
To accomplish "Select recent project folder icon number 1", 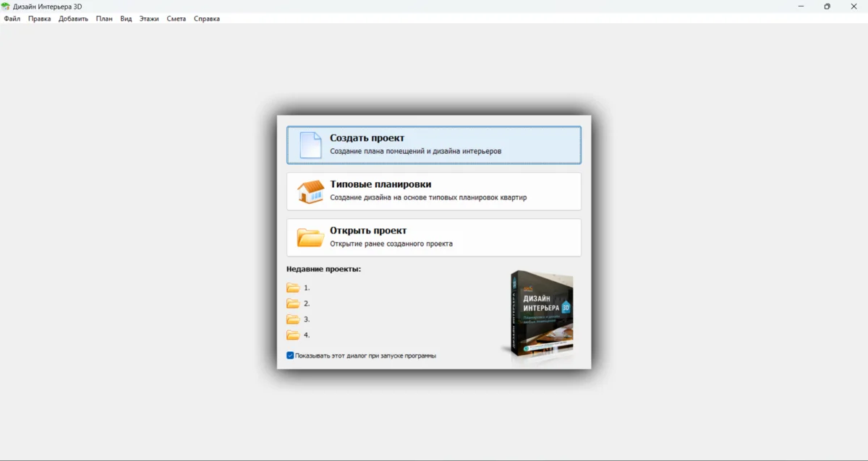I will [x=293, y=288].
